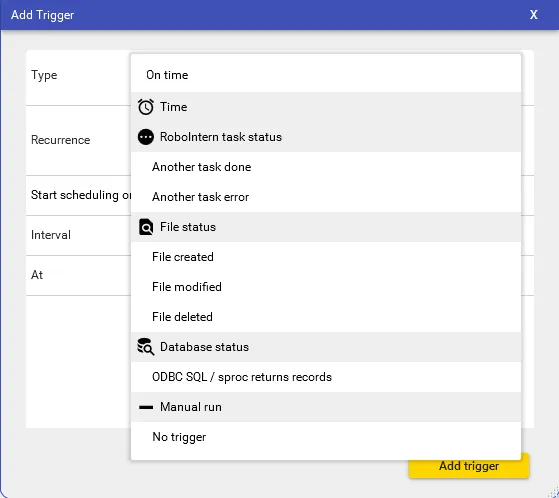Click the alarm clock Time icon
This screenshot has width=559, height=498.
(146, 107)
